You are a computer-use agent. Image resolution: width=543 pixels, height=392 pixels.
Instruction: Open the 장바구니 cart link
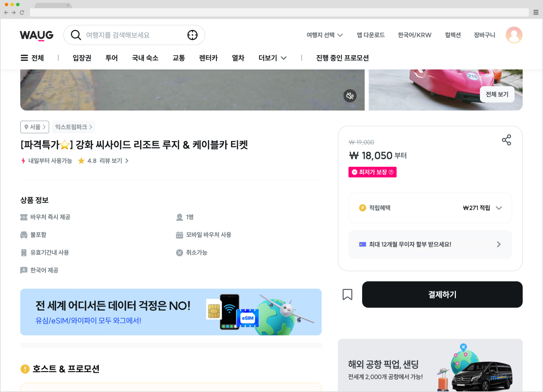pyautogui.click(x=484, y=35)
